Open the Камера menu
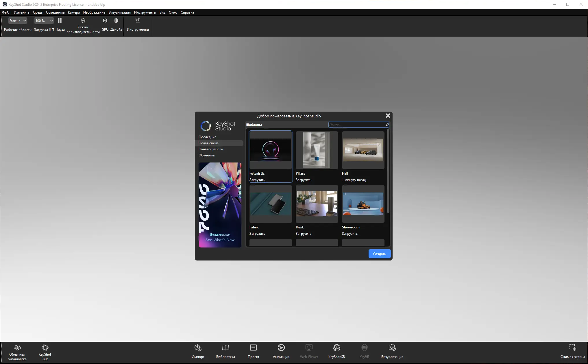Viewport: 588px width, 364px height. pyautogui.click(x=74, y=12)
